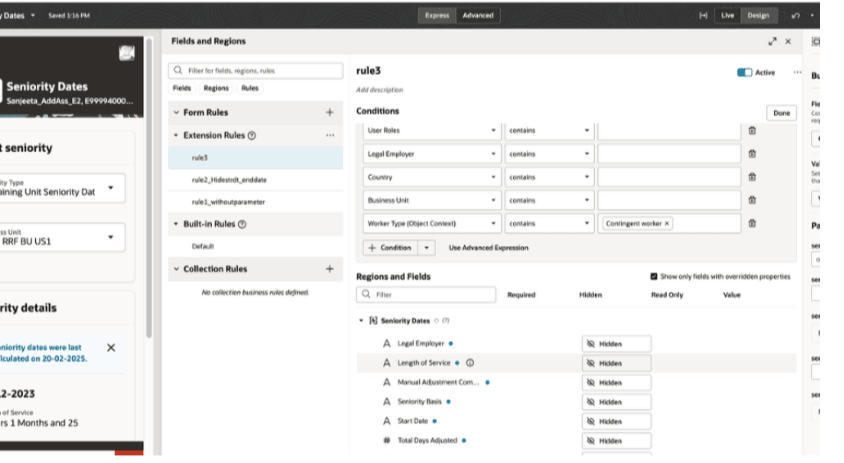Viewport: 844px width, 463px height.
Task: Click the Country condition value field
Action: click(x=669, y=177)
